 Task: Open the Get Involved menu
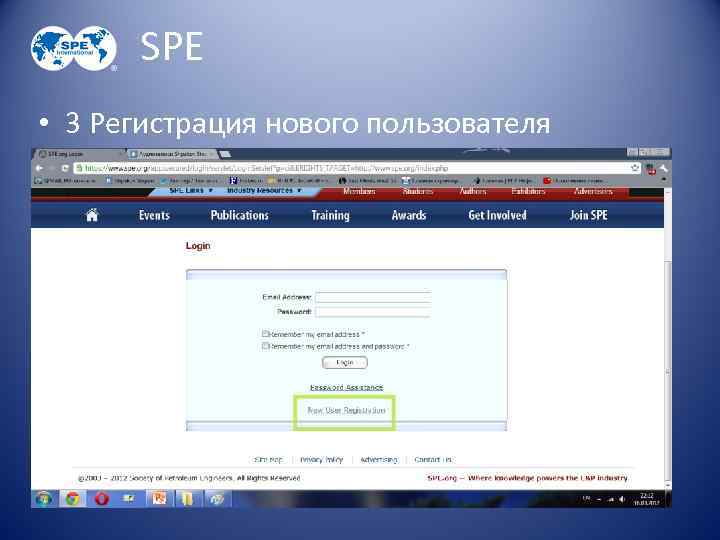pyautogui.click(x=497, y=215)
